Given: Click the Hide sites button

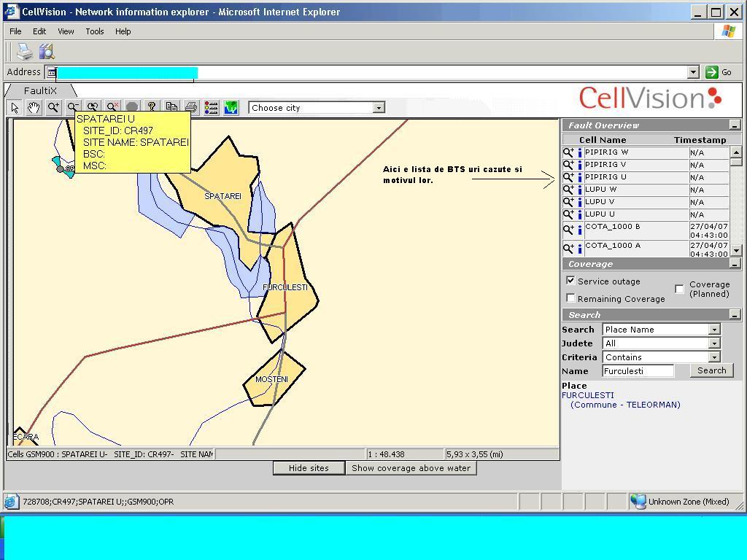Looking at the screenshot, I should click(x=309, y=468).
